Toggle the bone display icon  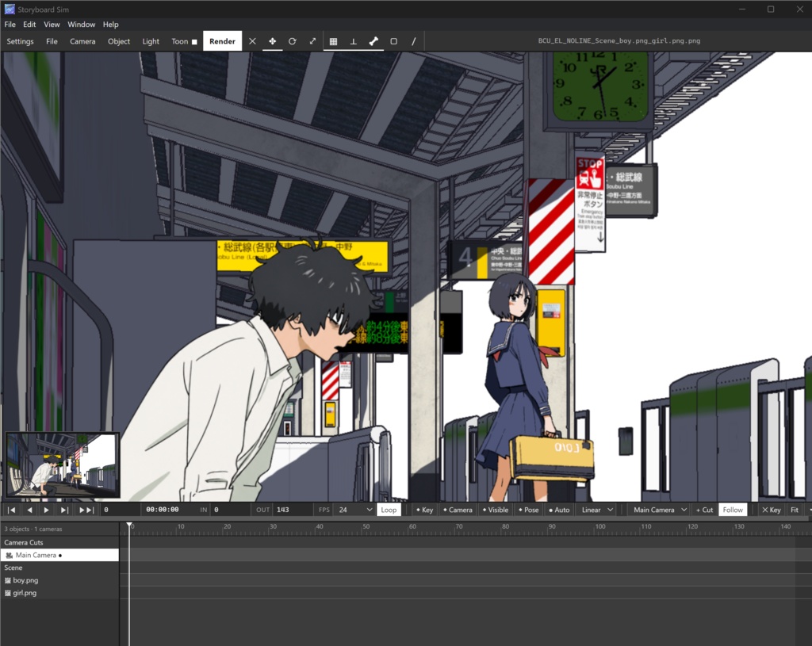[373, 41]
